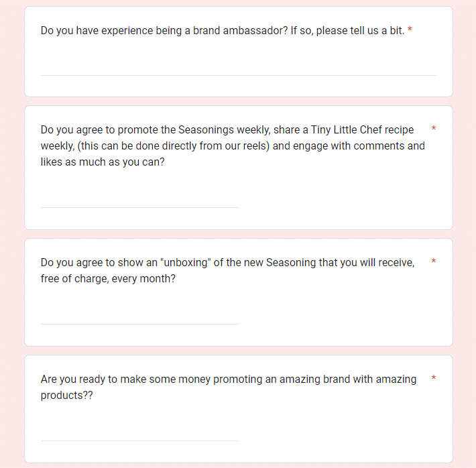Click the brand ambassador experience answer field
Viewport: 476px width, 468px height.
[238, 68]
